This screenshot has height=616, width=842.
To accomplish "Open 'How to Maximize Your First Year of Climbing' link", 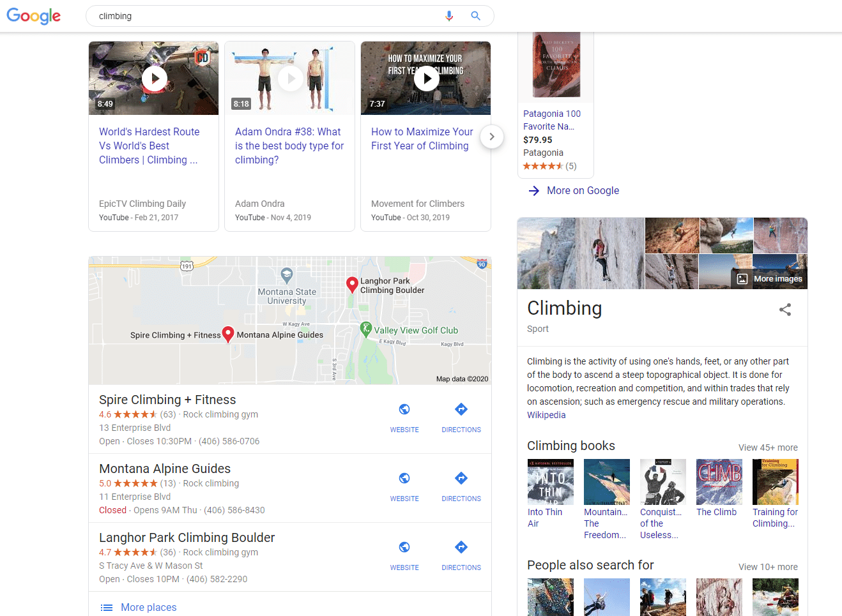I will [x=422, y=139].
